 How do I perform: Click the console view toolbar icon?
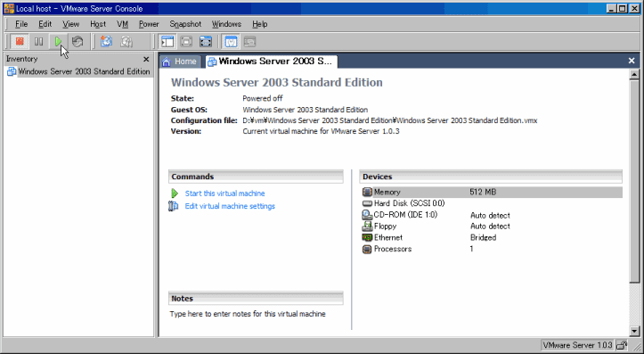[x=249, y=41]
